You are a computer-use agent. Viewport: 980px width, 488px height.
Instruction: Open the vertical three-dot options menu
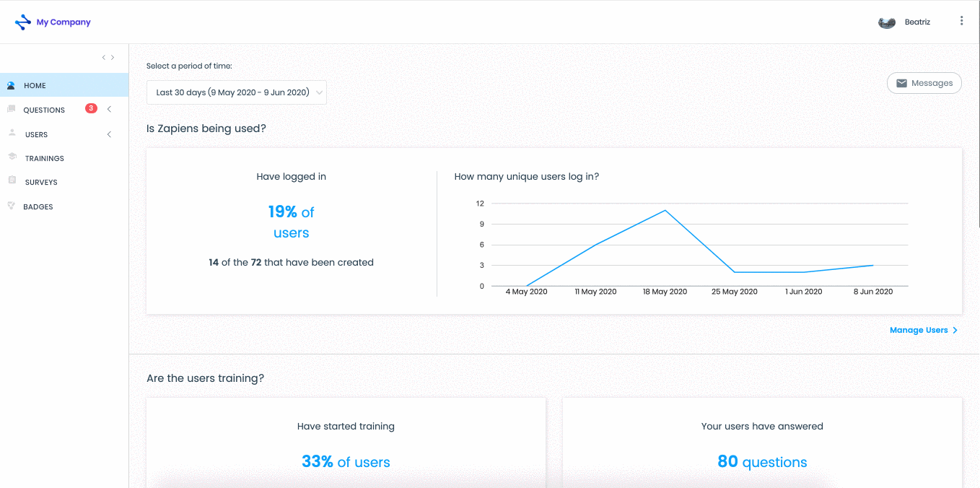(x=961, y=21)
